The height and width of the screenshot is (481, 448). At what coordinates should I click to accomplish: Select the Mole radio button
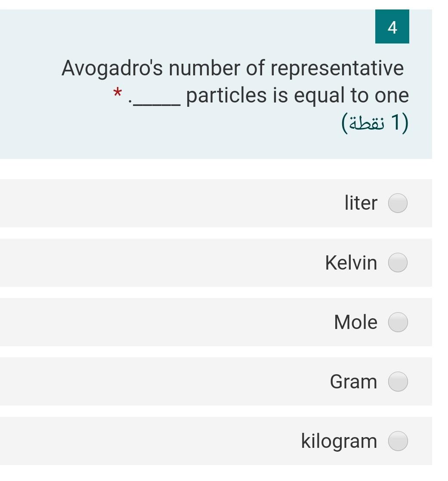397,322
